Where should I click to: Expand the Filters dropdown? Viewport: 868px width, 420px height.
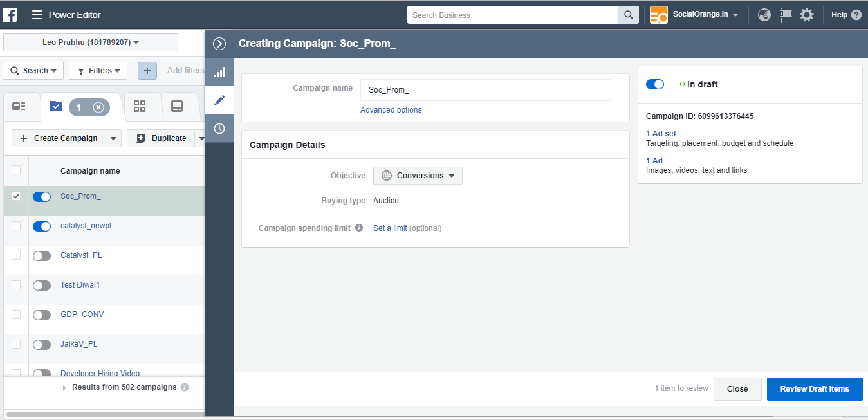98,71
